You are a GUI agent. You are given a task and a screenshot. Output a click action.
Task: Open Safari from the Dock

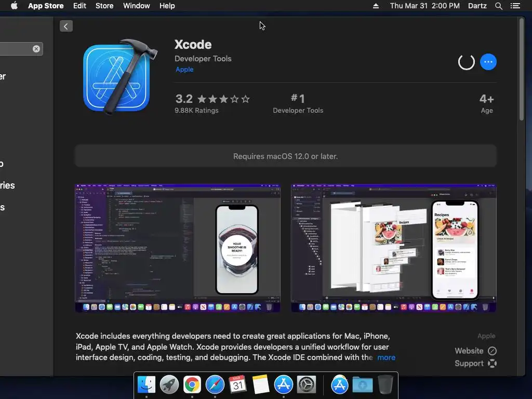(x=215, y=385)
